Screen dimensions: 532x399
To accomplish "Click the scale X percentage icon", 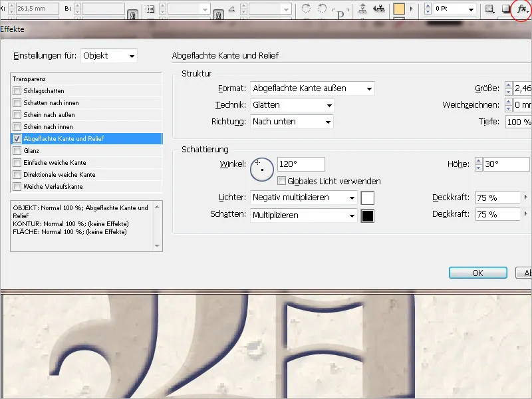I will 150,9.
